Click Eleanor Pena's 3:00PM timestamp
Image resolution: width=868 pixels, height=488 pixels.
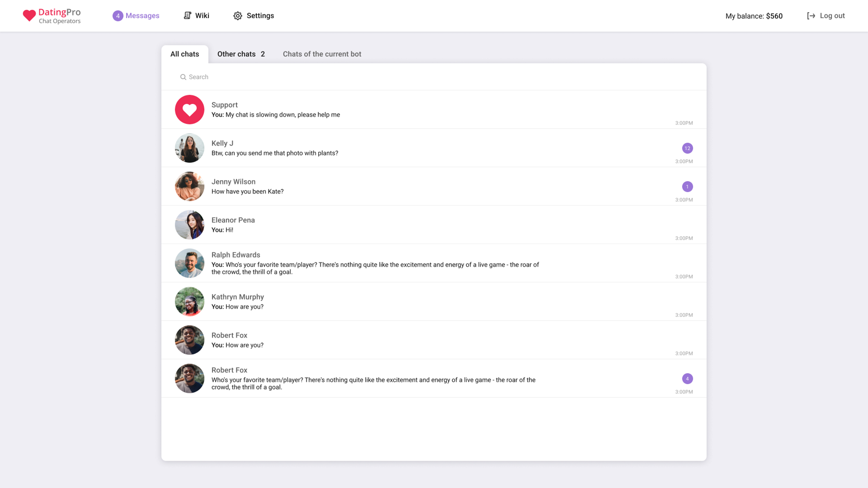pos(684,238)
